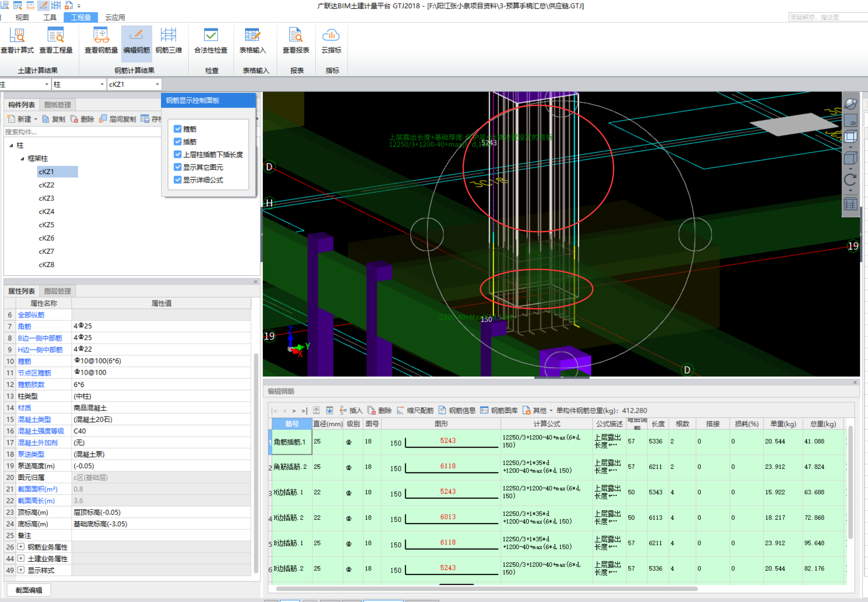Viewport: 868px width, 602px height.
Task: Click 删除 in rebar edit toolbar
Action: pos(380,410)
